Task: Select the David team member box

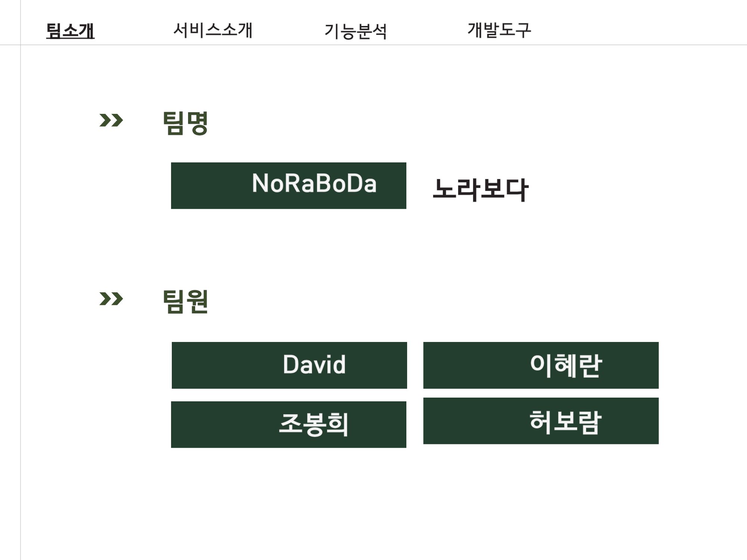Action: pos(289,365)
